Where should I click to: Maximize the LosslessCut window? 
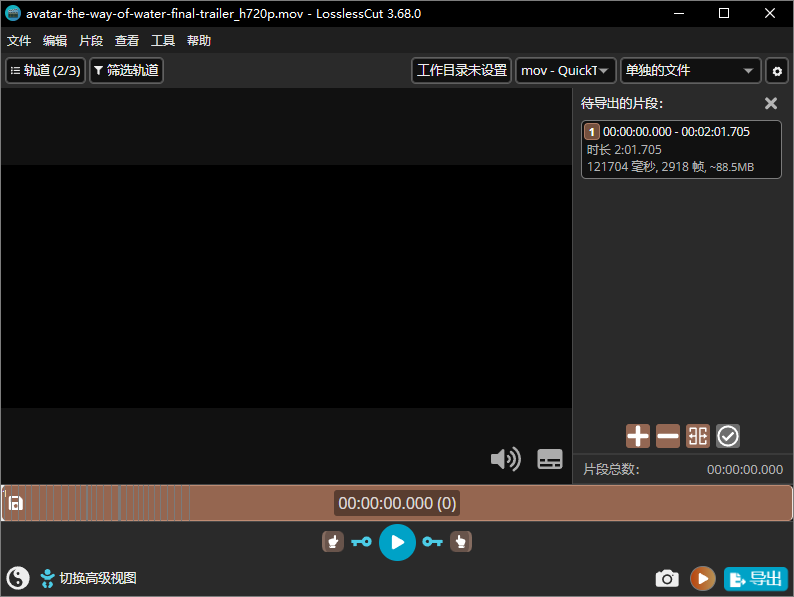click(x=724, y=13)
